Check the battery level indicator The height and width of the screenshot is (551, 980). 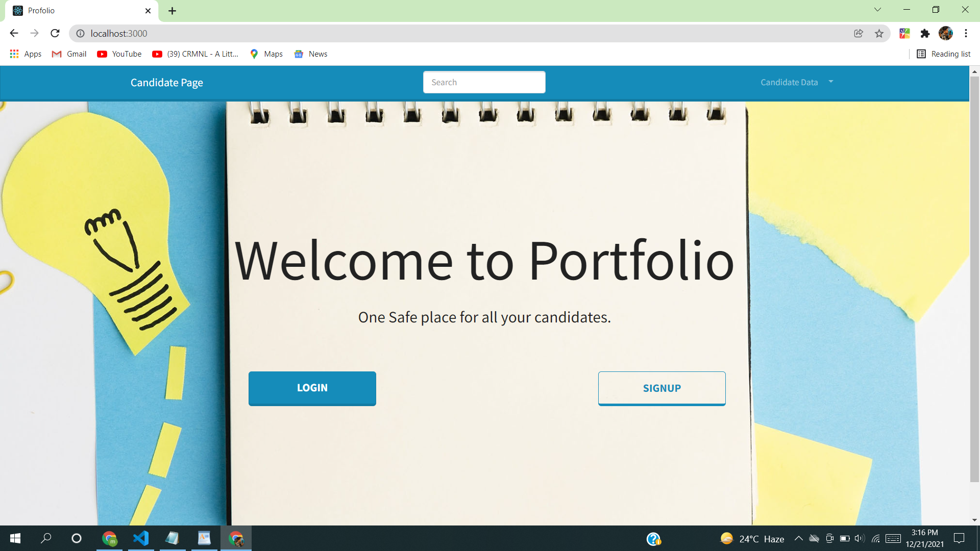point(844,538)
